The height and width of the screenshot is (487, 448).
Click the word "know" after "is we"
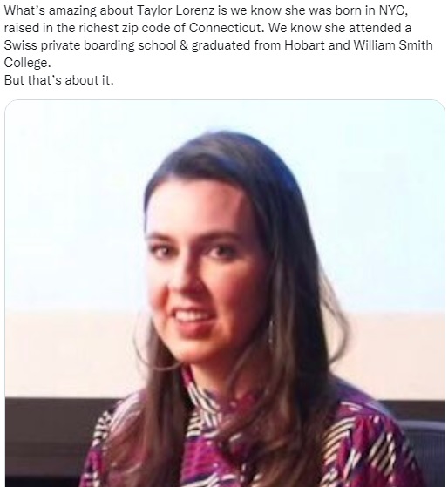[x=266, y=10]
